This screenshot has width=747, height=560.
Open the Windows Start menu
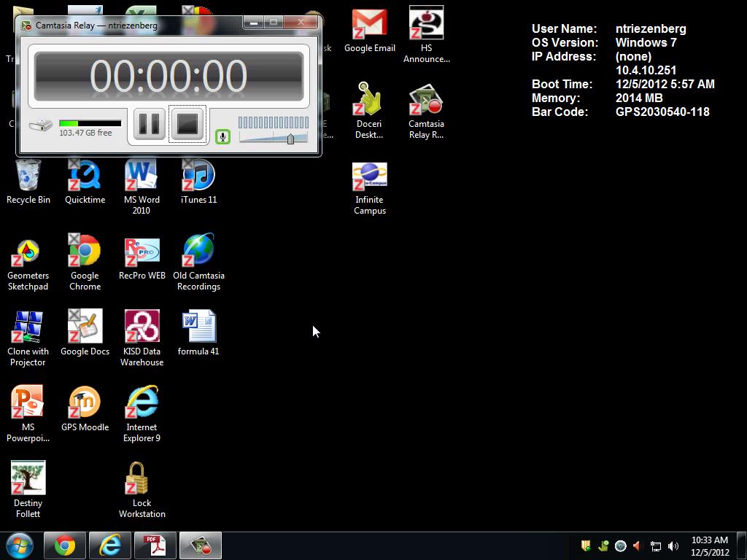point(19,545)
